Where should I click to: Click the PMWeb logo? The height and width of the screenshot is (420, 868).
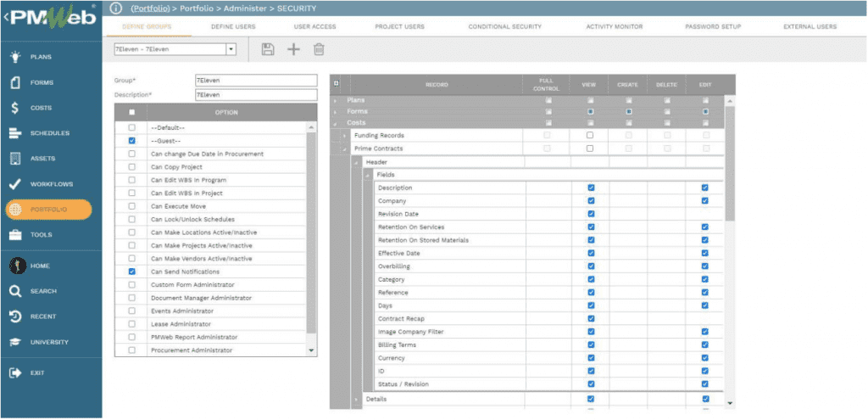click(x=53, y=20)
